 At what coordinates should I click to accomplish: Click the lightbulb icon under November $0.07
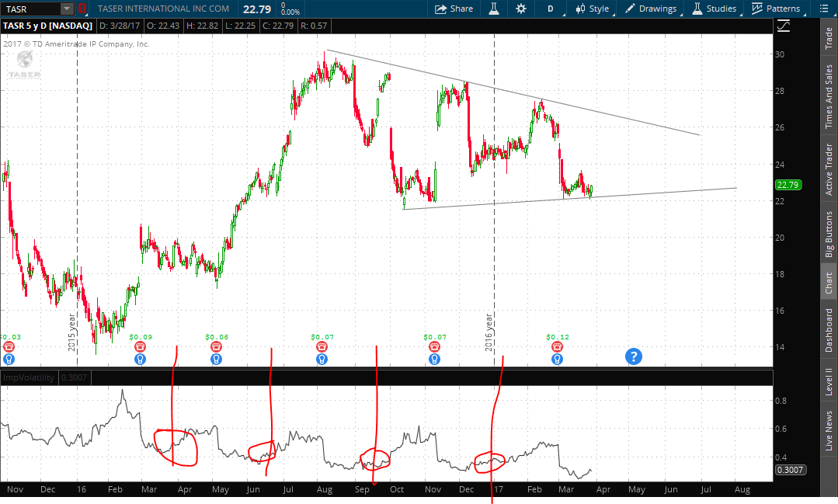click(434, 359)
